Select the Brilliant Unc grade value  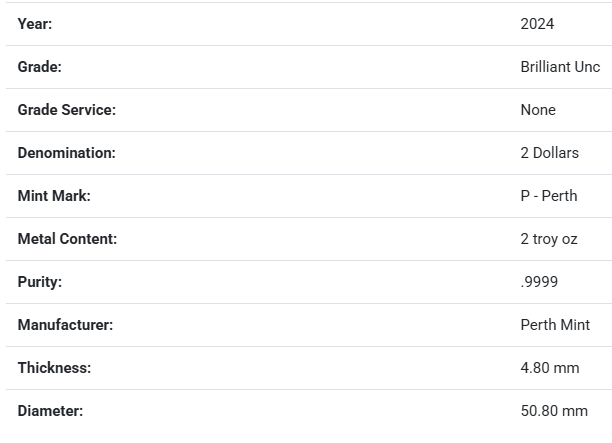tap(560, 67)
